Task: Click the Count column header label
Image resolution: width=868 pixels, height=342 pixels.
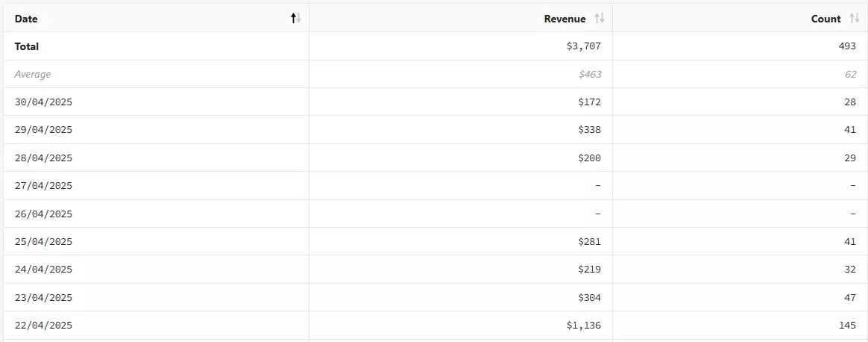Action: (x=826, y=19)
